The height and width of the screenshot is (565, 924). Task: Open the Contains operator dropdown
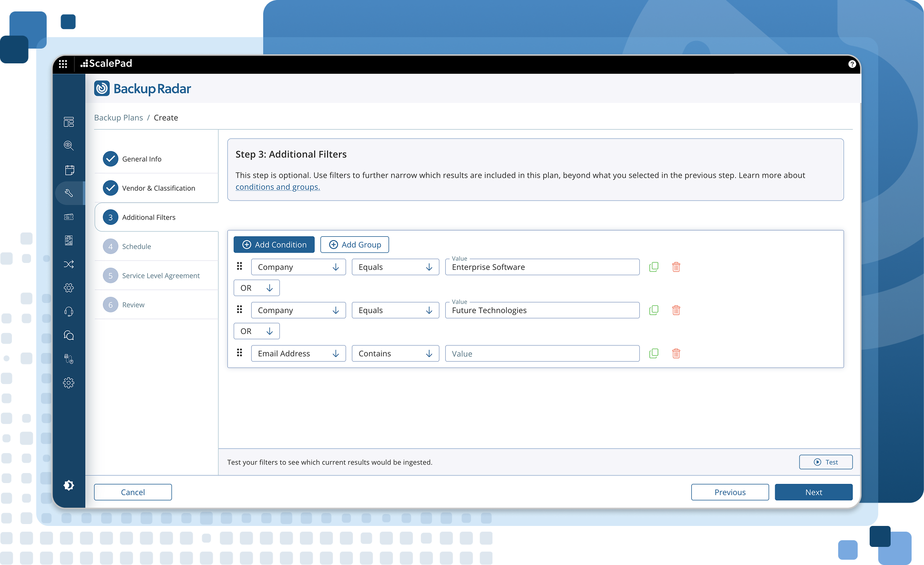pos(395,353)
